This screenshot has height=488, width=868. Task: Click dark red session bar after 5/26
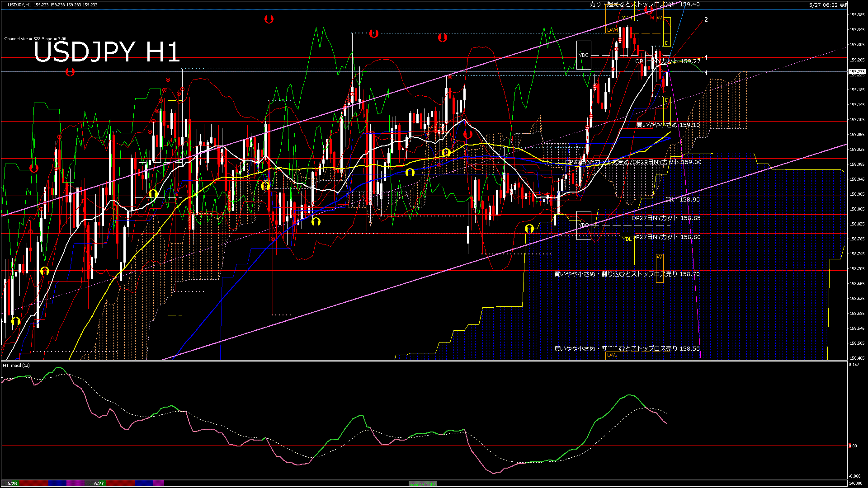34,483
